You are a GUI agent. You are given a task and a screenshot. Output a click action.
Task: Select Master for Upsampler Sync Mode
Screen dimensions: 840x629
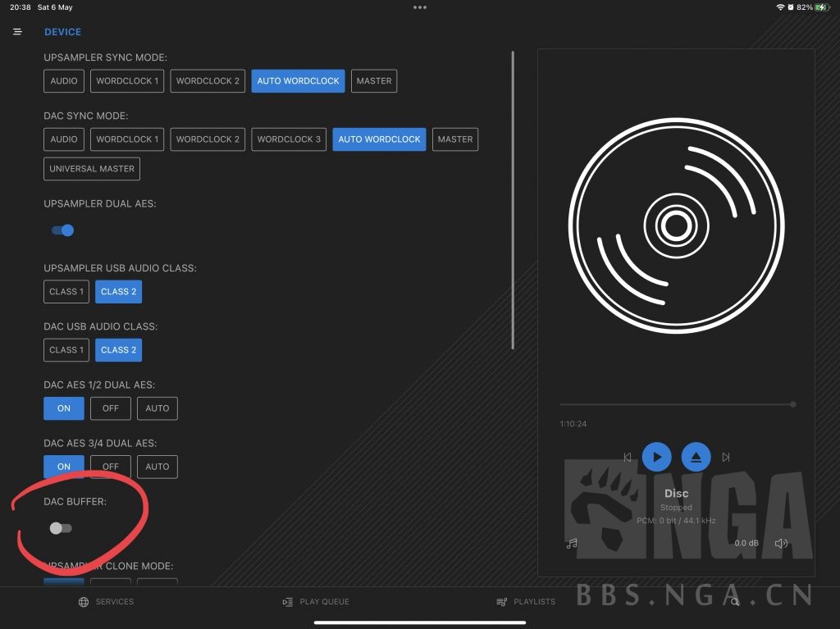pyautogui.click(x=373, y=80)
